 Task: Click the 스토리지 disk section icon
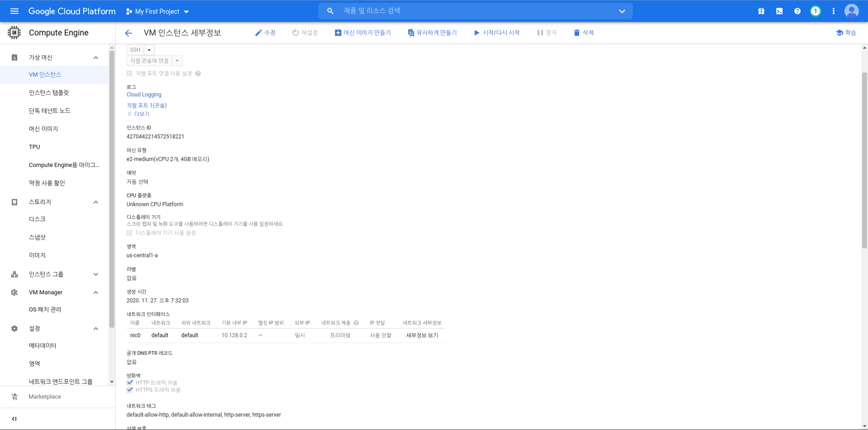(x=14, y=202)
